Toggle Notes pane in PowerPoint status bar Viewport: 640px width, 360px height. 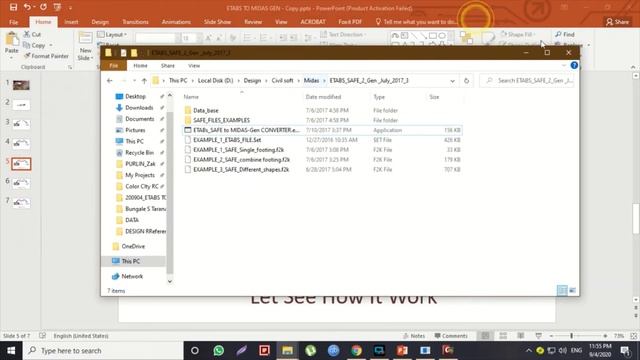pyautogui.click(x=414, y=336)
